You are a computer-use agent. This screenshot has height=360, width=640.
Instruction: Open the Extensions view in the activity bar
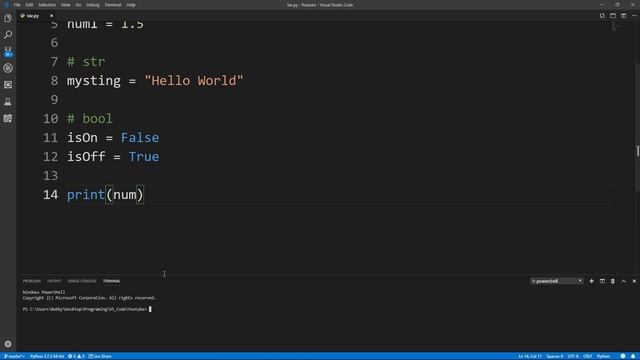[8, 85]
